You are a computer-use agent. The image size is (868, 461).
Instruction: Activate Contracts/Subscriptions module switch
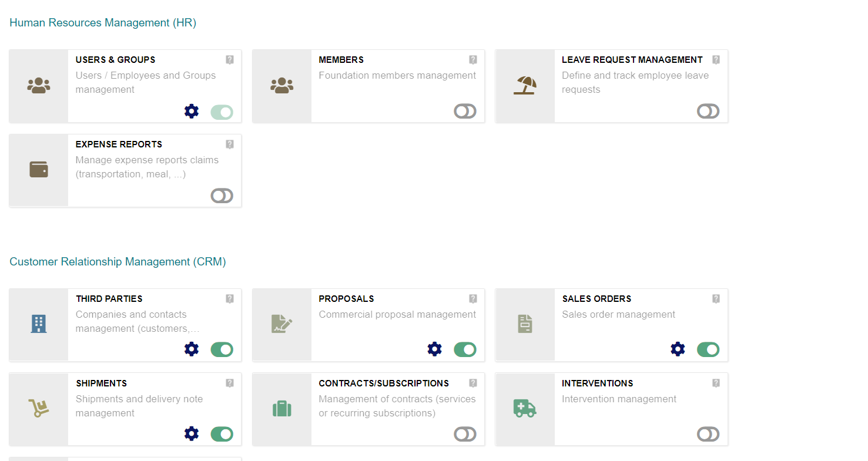[465, 435]
